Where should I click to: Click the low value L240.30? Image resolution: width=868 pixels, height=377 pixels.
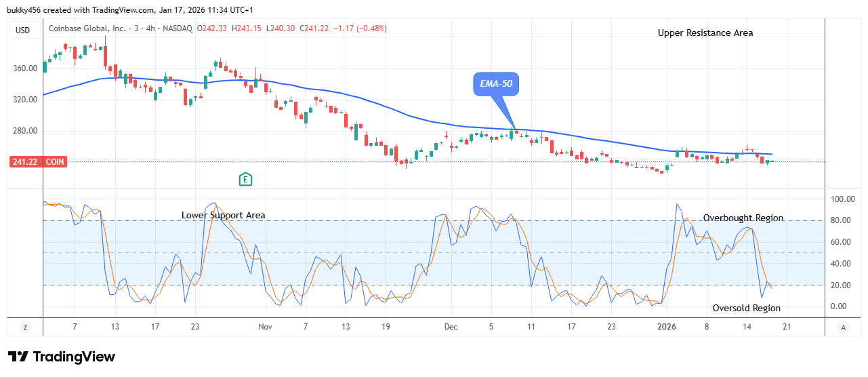pos(280,28)
